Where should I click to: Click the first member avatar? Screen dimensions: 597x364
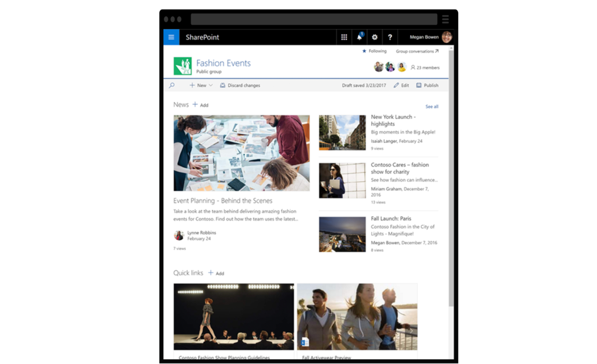[378, 67]
